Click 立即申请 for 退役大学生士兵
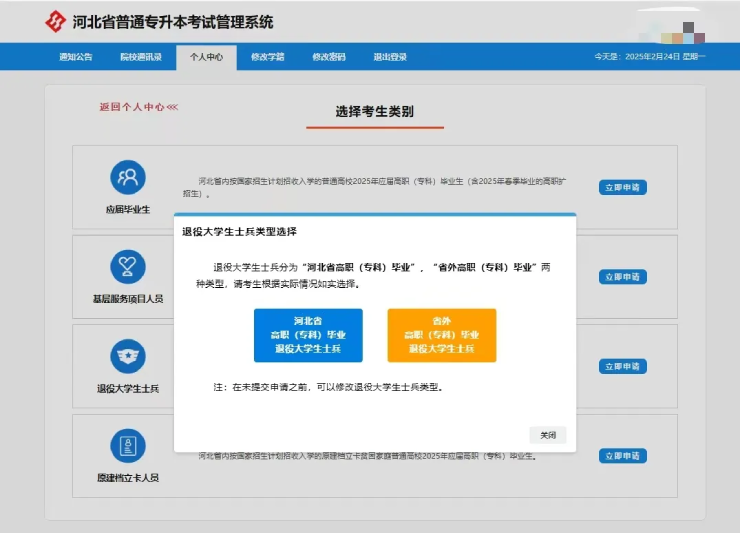This screenshot has height=533, width=740. click(x=623, y=366)
